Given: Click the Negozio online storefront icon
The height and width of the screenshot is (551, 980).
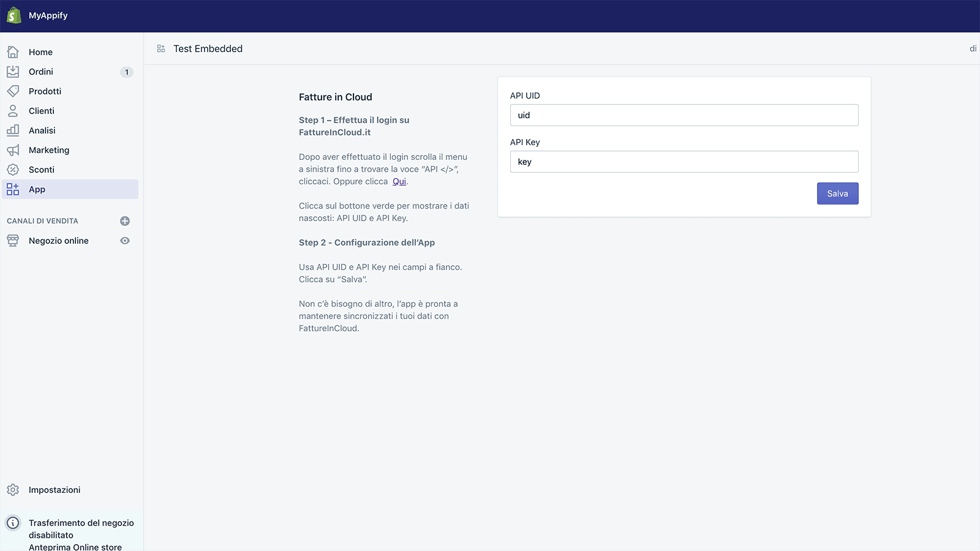Looking at the screenshot, I should click(13, 240).
